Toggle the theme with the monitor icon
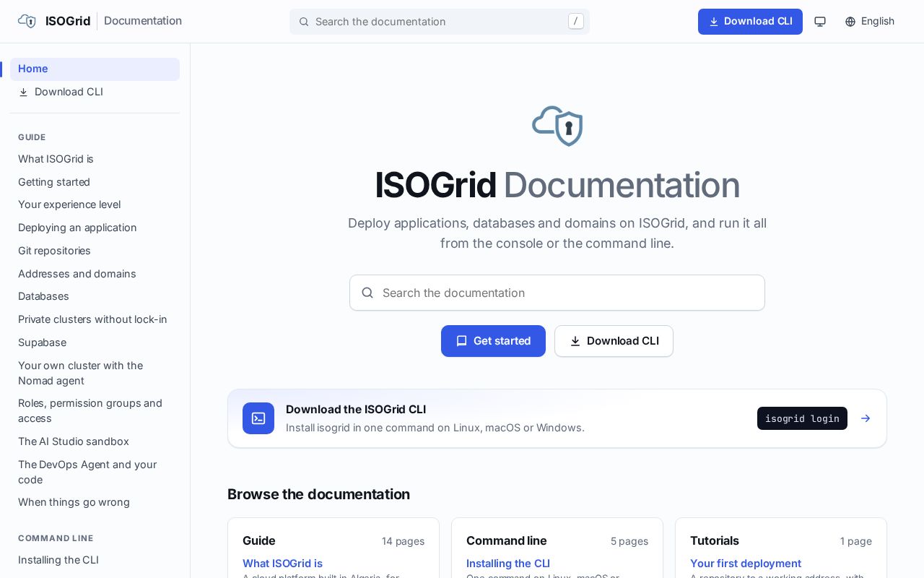Image resolution: width=924 pixels, height=578 pixels. (820, 22)
